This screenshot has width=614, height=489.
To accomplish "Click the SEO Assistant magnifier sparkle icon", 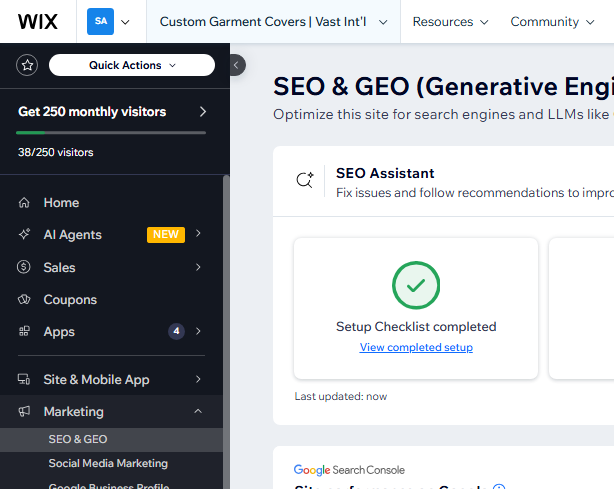I will [x=305, y=180].
